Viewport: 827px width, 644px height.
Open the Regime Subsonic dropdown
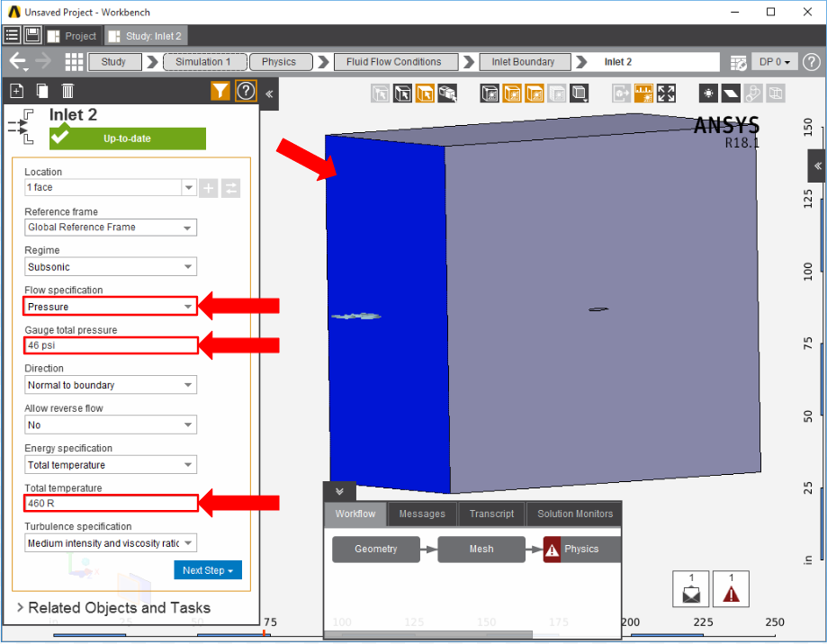pos(110,266)
